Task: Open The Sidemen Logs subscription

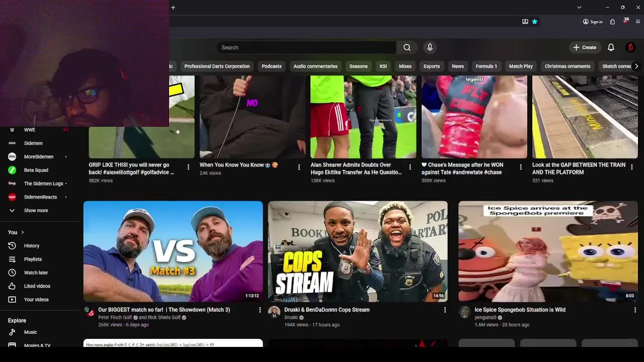Action: click(x=43, y=184)
